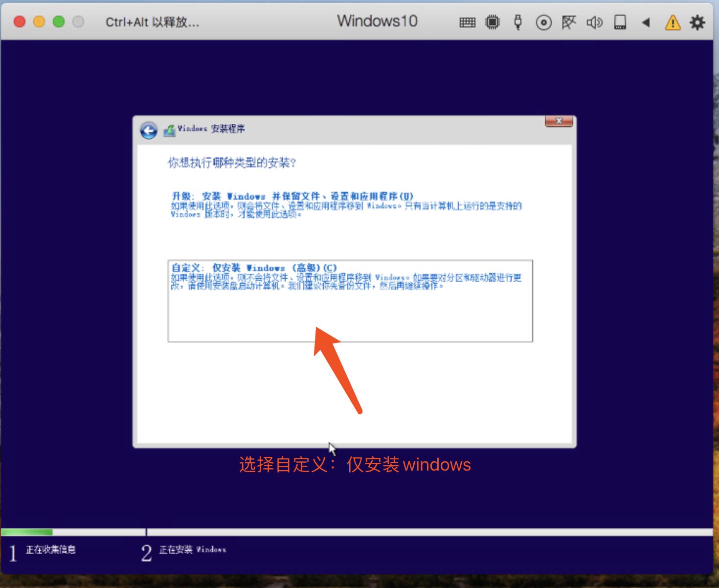Image resolution: width=719 pixels, height=588 pixels.
Task: Click the virtual keyboard icon in the toolbar
Action: 467,22
